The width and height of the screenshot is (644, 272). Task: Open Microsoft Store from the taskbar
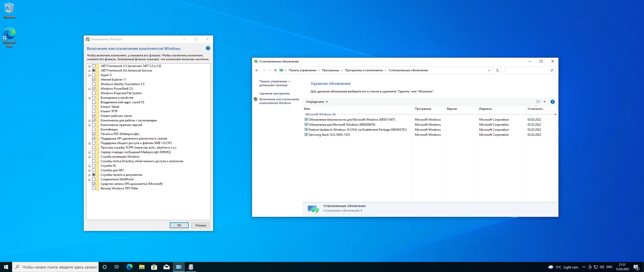click(154, 267)
